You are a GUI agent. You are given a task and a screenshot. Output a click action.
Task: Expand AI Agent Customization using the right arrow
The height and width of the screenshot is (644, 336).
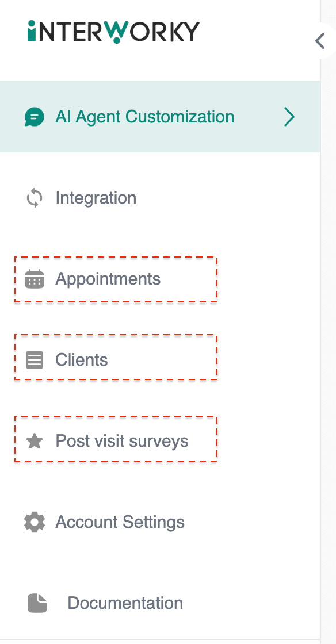point(289,117)
